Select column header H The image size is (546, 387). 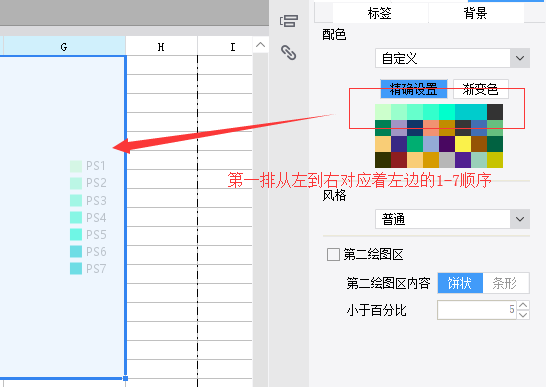pyautogui.click(x=161, y=47)
